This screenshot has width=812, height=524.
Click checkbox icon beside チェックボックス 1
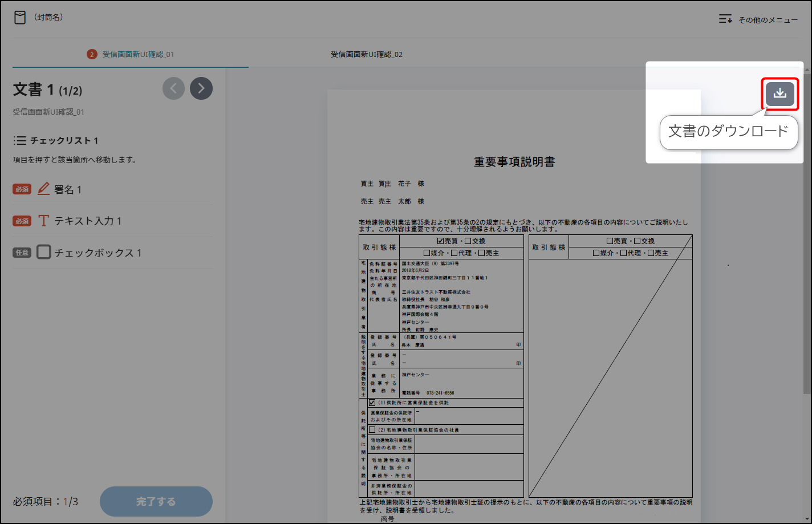(x=44, y=252)
